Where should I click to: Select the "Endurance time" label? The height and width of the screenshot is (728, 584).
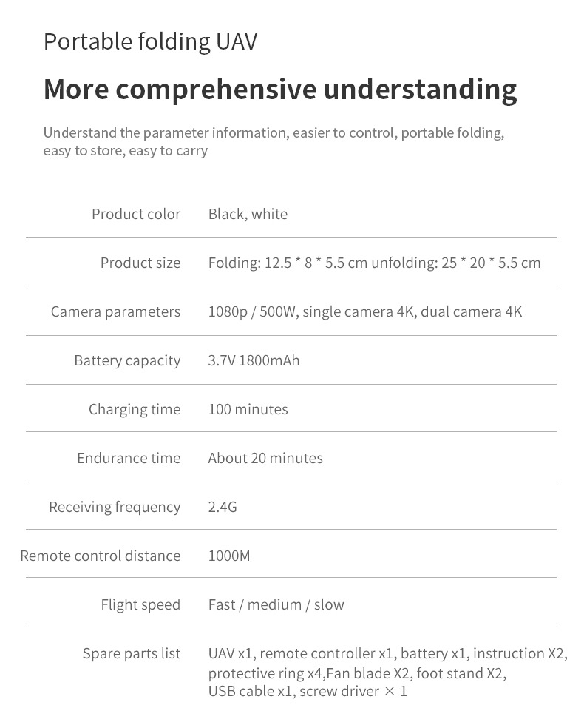tap(129, 458)
